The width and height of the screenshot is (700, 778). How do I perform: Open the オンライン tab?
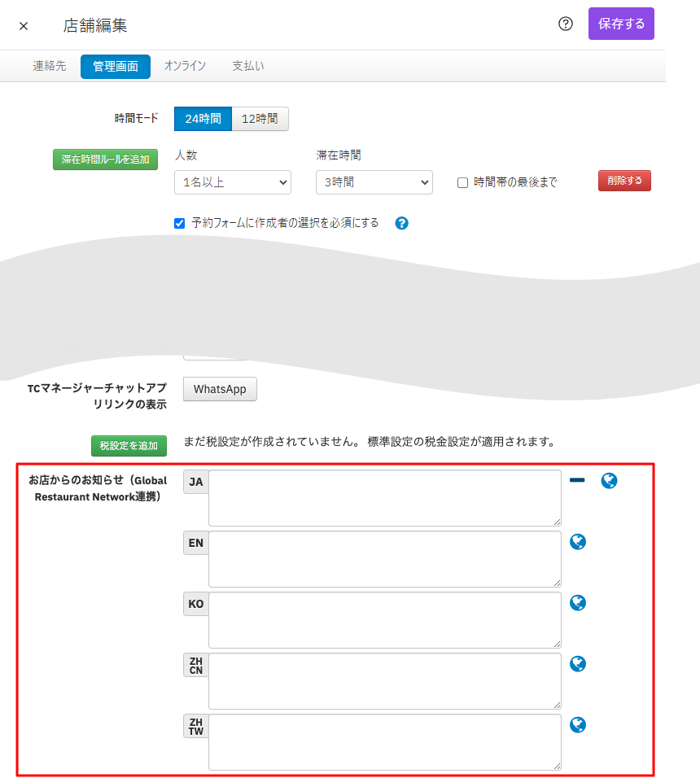click(185, 66)
